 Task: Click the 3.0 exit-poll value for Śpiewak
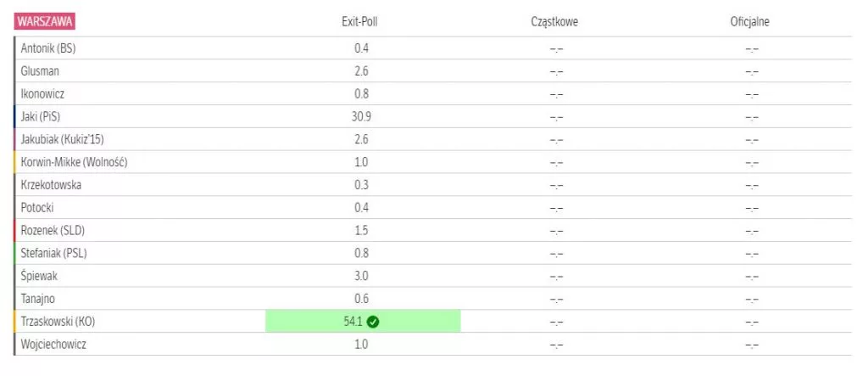click(361, 276)
